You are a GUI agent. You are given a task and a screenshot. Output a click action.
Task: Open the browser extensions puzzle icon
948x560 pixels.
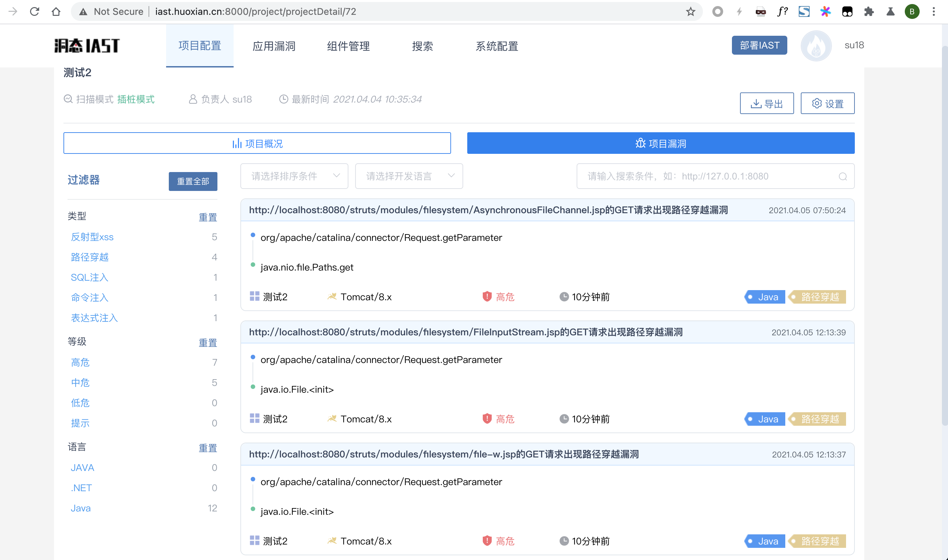click(869, 11)
